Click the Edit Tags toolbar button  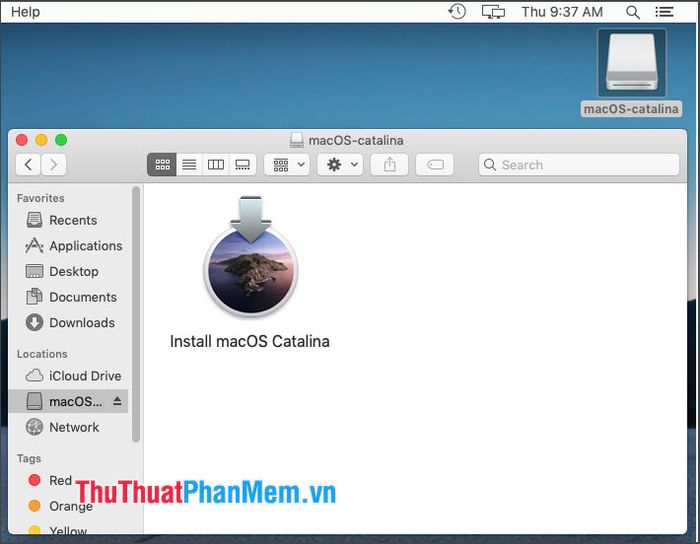(x=435, y=165)
